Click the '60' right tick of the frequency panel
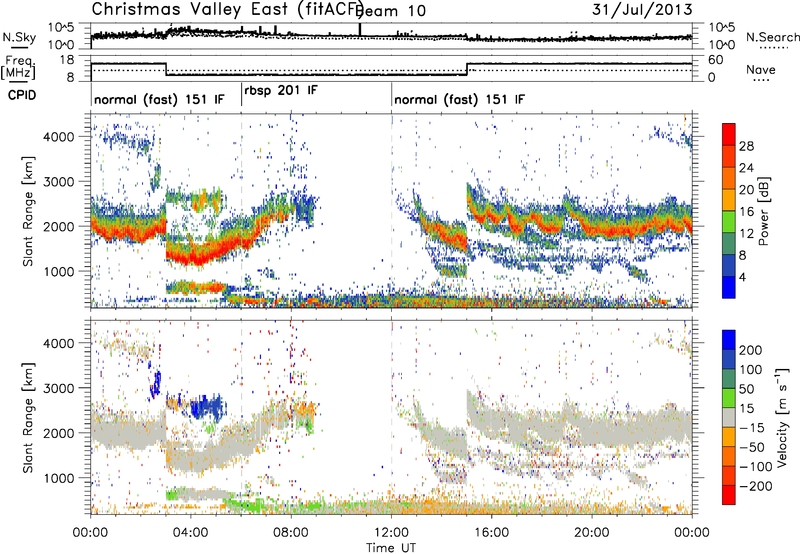The width and height of the screenshot is (800, 554). point(715,60)
